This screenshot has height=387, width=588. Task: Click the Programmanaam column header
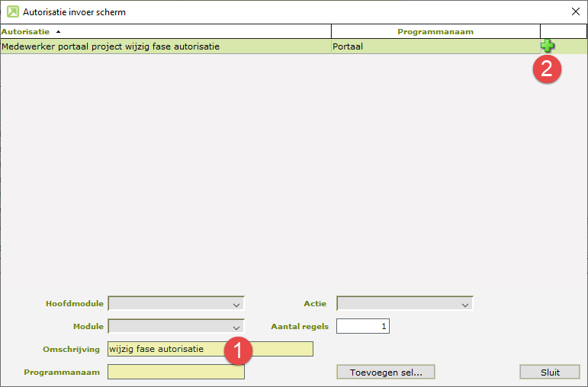click(435, 32)
